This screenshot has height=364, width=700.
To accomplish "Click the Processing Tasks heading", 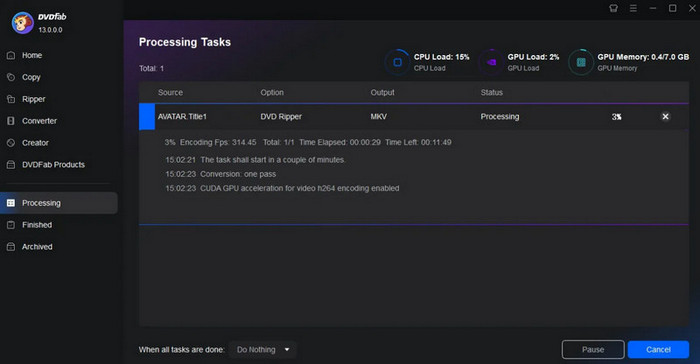I will point(185,42).
